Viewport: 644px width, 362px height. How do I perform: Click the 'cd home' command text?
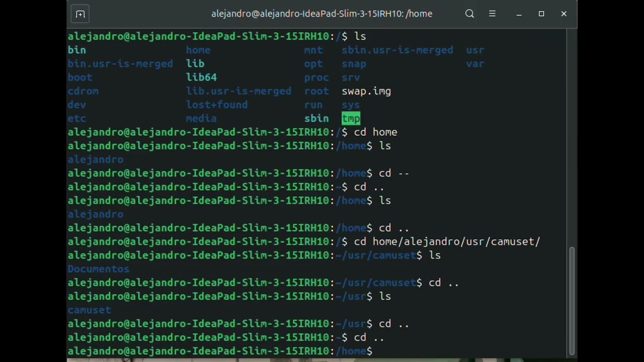(375, 132)
